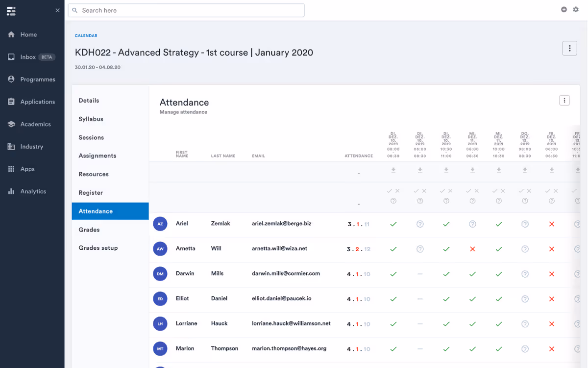
Task: Click the search field at the top
Action: click(x=186, y=10)
